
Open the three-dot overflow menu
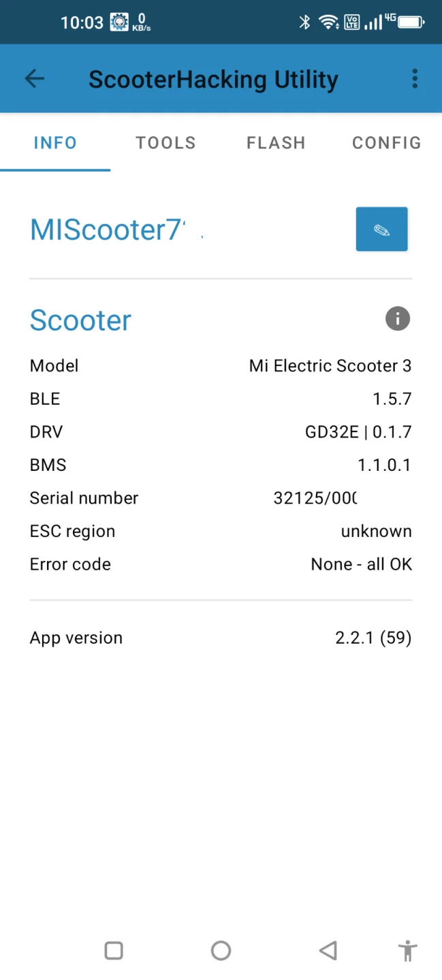414,79
